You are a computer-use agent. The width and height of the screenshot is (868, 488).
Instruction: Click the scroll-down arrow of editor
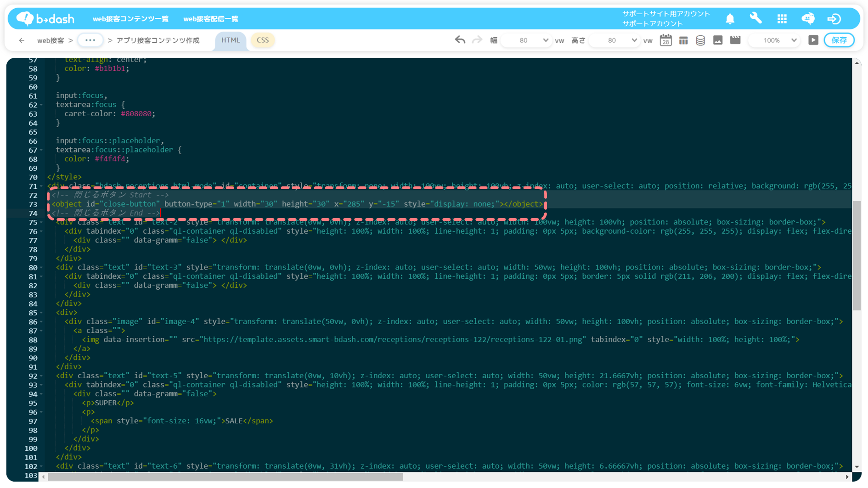[857, 467]
